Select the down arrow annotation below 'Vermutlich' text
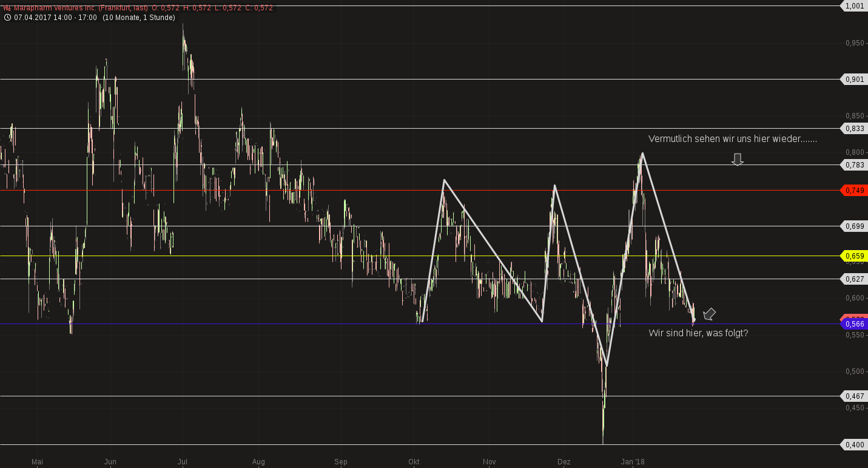The height and width of the screenshot is (468, 868). point(737,160)
